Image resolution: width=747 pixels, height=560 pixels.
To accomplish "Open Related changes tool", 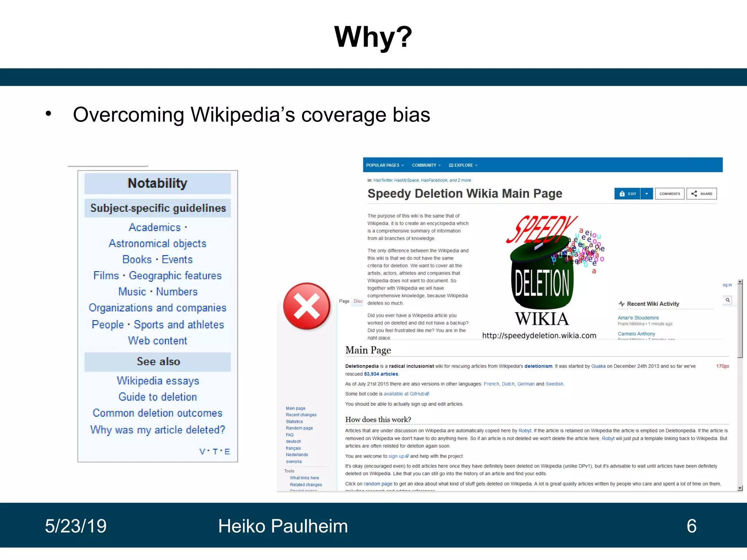I will pos(306,485).
